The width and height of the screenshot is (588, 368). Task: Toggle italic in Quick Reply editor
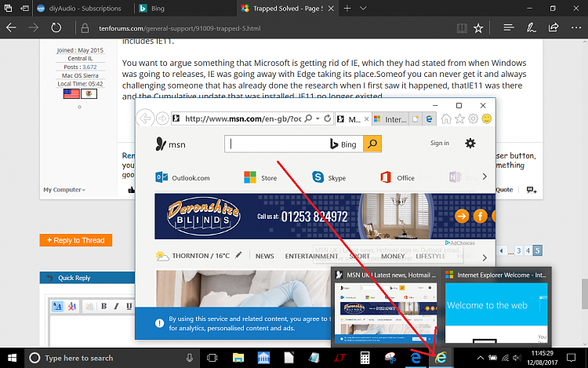pos(116,306)
